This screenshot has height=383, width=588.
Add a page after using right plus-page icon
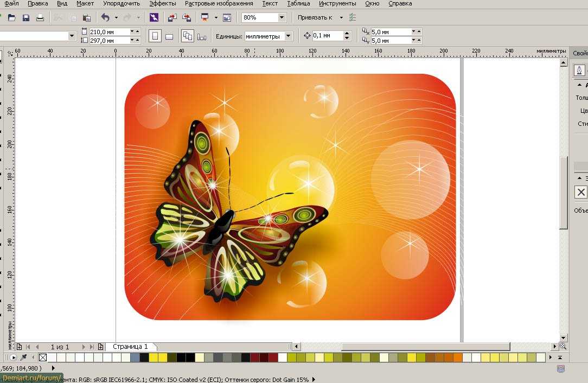[100, 347]
